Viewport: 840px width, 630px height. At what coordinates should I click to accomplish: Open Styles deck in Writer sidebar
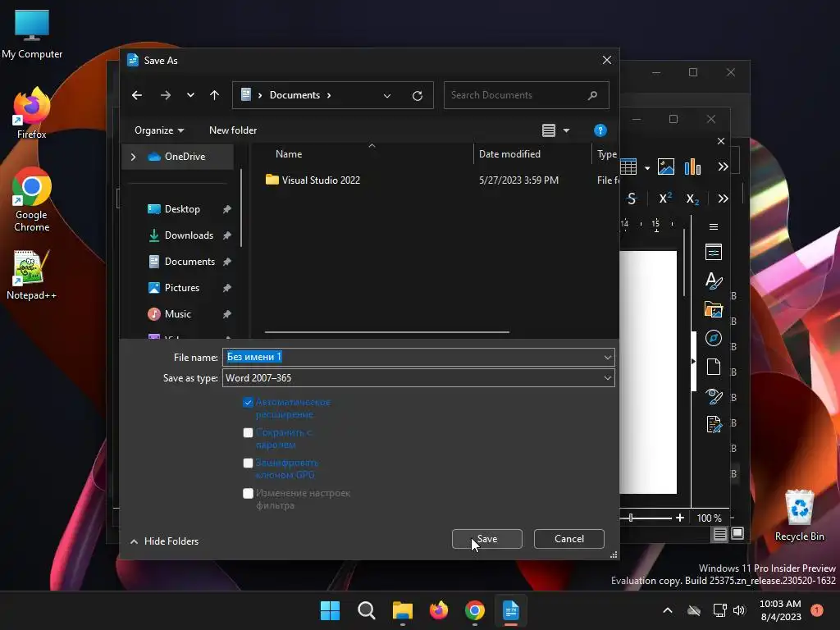[714, 281]
